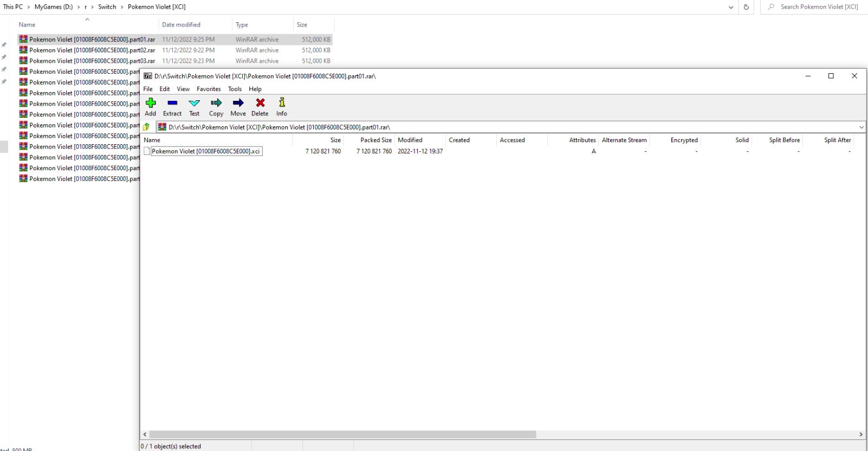
Task: Click the Switch breadcrumb in Explorer
Action: click(107, 7)
